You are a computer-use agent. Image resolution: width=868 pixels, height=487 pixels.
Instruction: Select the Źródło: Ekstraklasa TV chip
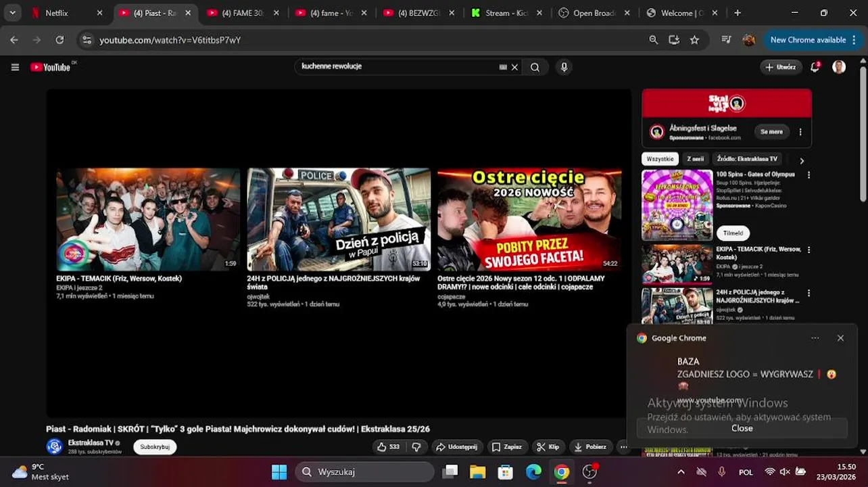point(747,159)
